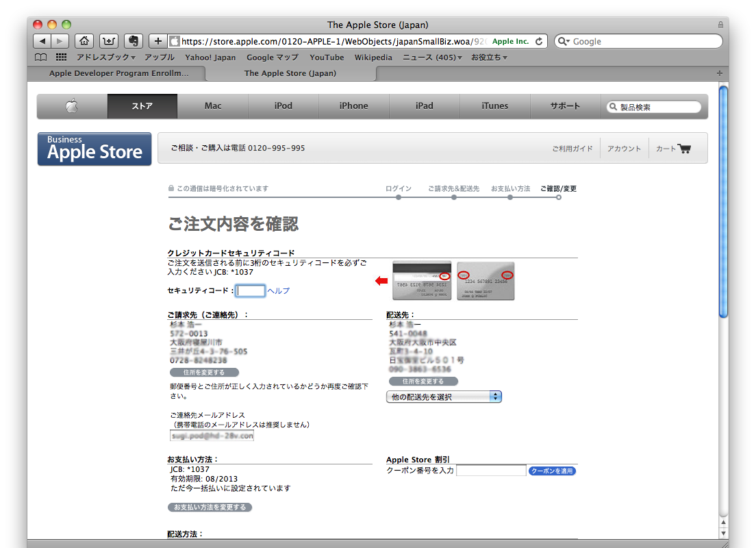The height and width of the screenshot is (548, 756).
Task: Click the add bookmark plus button
Action: point(158,41)
